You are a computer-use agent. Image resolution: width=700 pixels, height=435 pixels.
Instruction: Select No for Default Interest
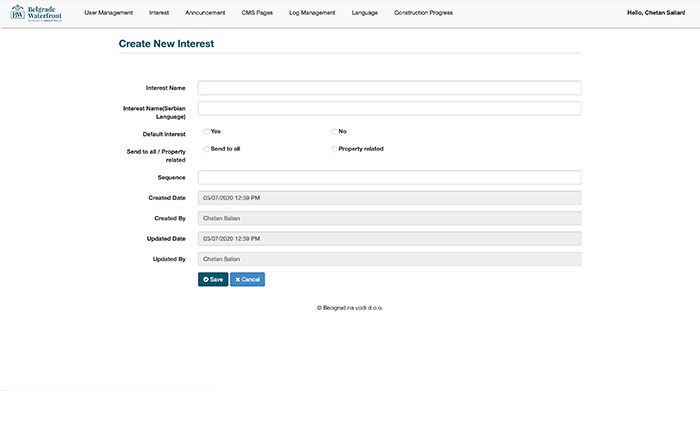click(x=334, y=131)
